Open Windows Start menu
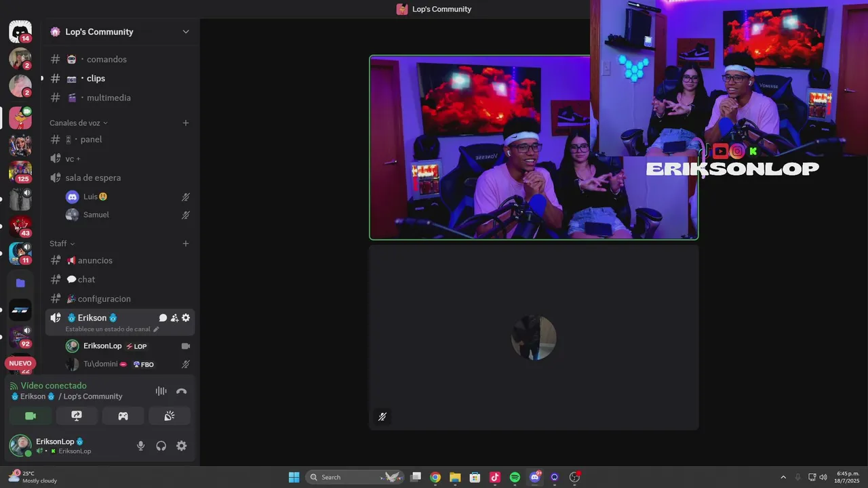The height and width of the screenshot is (488, 868). coord(294,477)
